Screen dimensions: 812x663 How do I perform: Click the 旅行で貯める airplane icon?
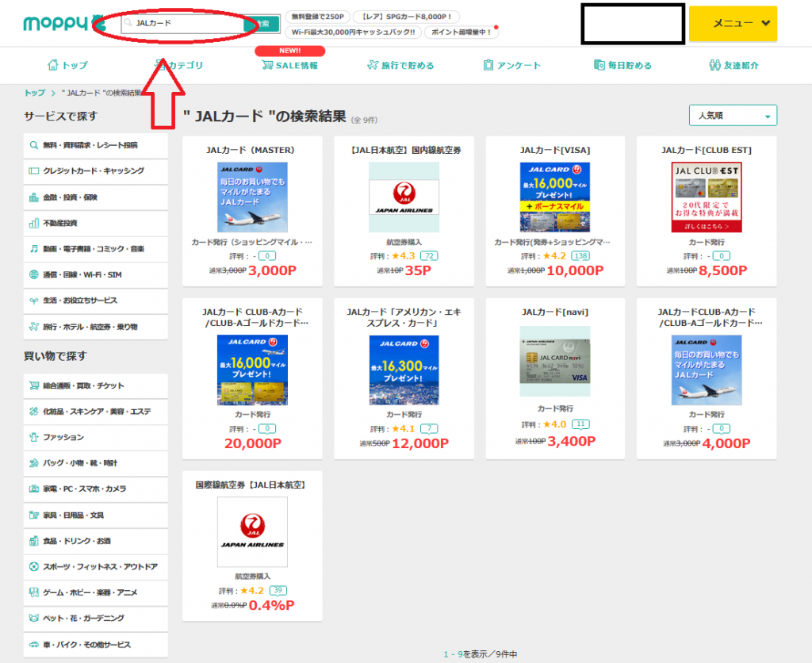373,65
